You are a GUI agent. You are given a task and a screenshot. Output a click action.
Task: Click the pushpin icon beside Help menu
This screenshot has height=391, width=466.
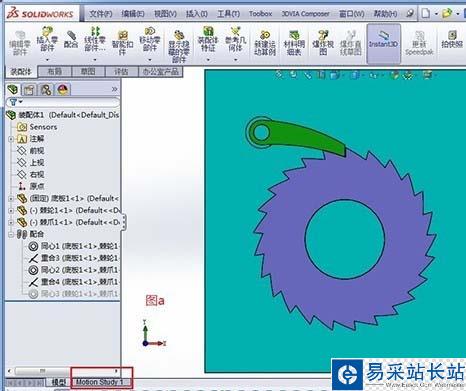click(x=410, y=13)
